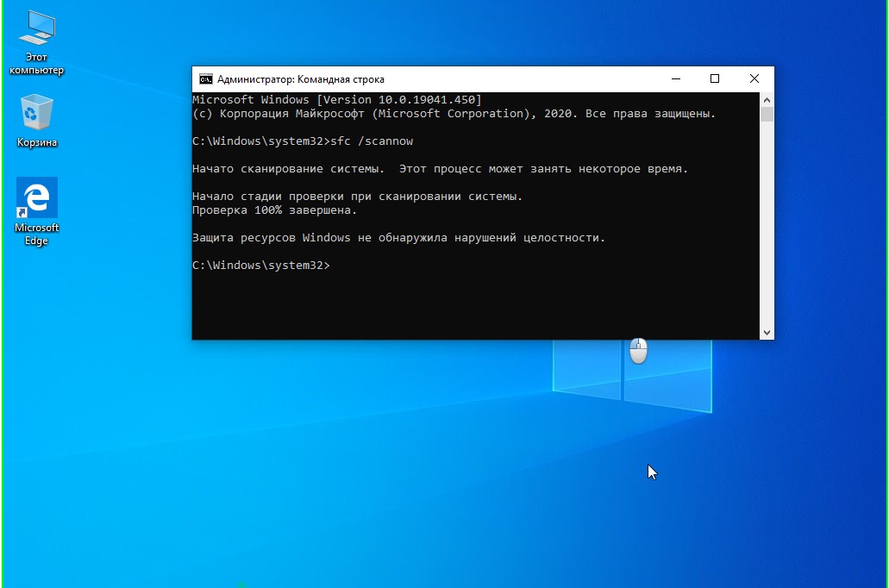Maximize the Командная строка window
This screenshot has height=588, width=889.
(x=715, y=79)
